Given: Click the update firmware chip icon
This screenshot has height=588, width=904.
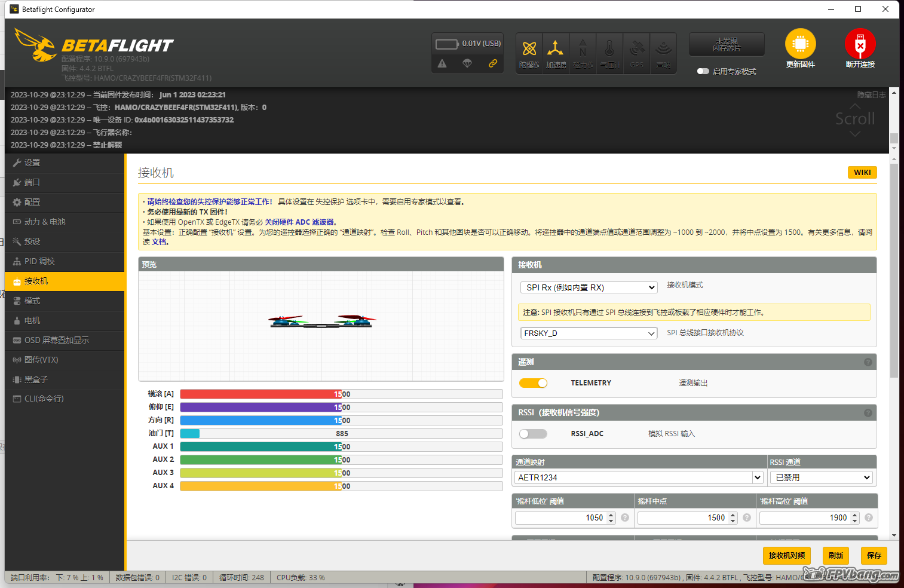Looking at the screenshot, I should tap(801, 44).
